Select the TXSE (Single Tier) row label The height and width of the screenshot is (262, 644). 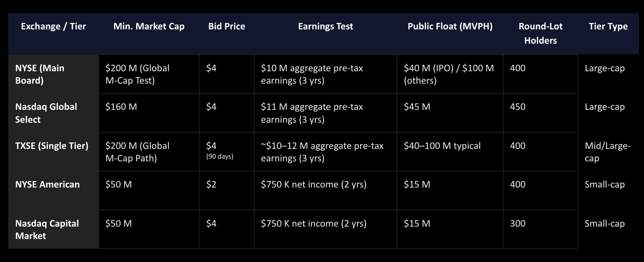tap(52, 146)
